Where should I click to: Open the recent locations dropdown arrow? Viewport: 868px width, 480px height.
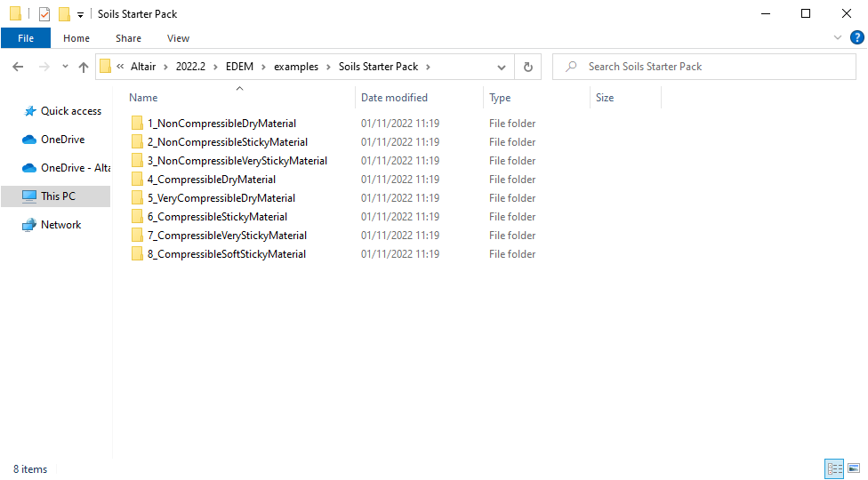click(65, 67)
